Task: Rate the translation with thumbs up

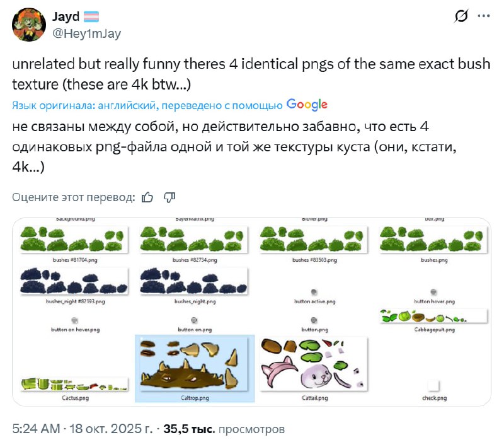Action: [147, 197]
